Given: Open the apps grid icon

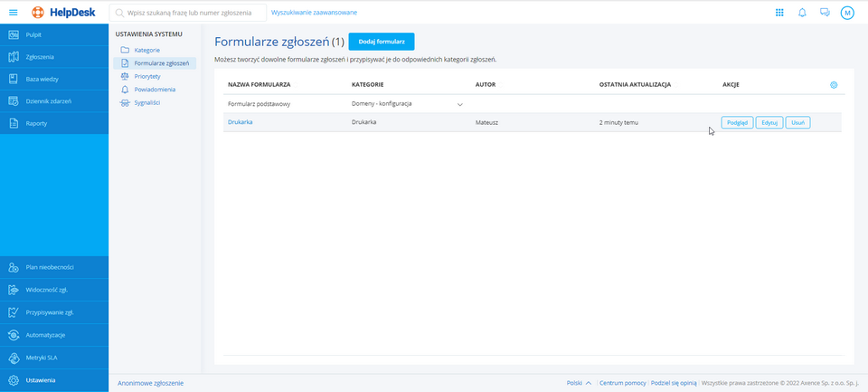Looking at the screenshot, I should [x=779, y=13].
